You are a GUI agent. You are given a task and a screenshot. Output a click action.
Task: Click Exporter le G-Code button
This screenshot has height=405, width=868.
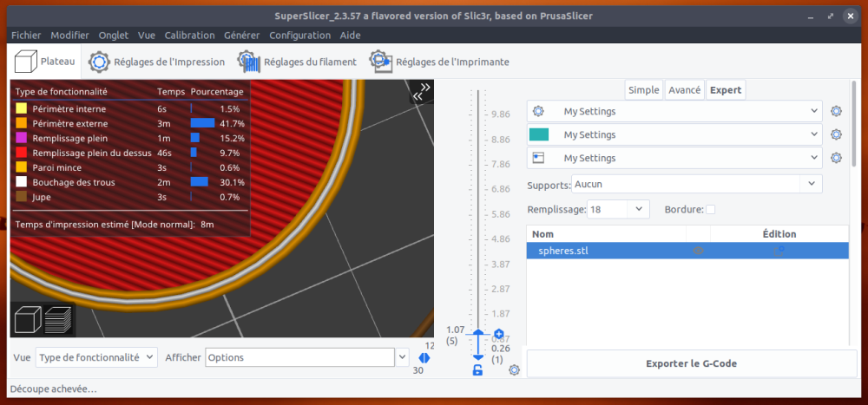[692, 364]
